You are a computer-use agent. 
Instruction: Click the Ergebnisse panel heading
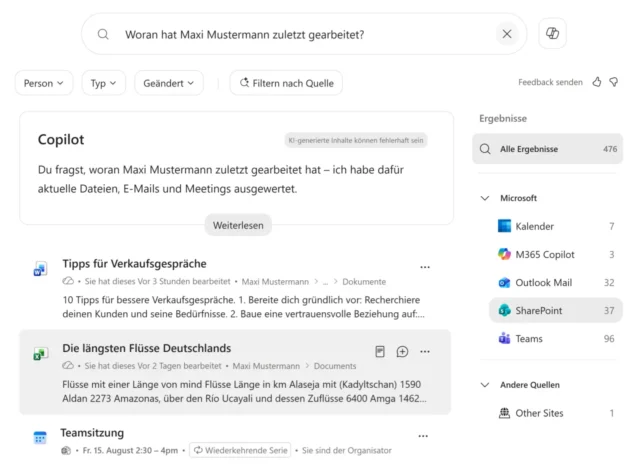[503, 119]
